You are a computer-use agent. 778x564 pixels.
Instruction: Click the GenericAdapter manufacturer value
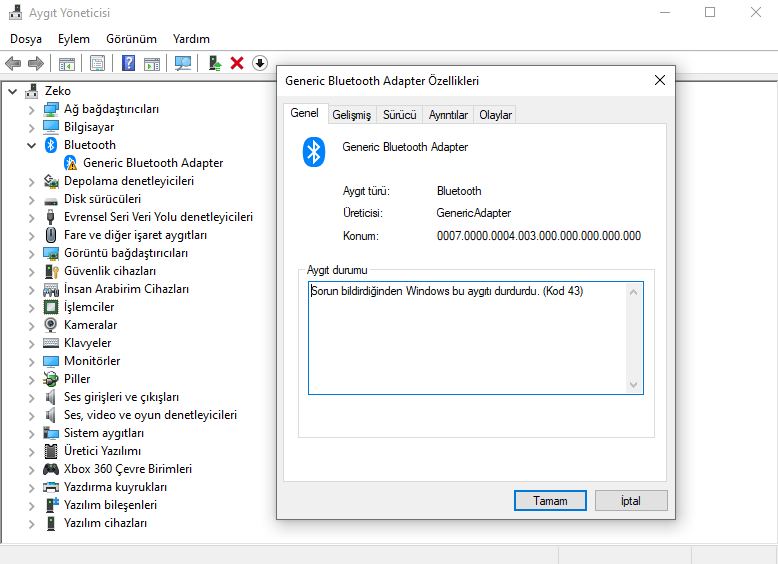[473, 213]
